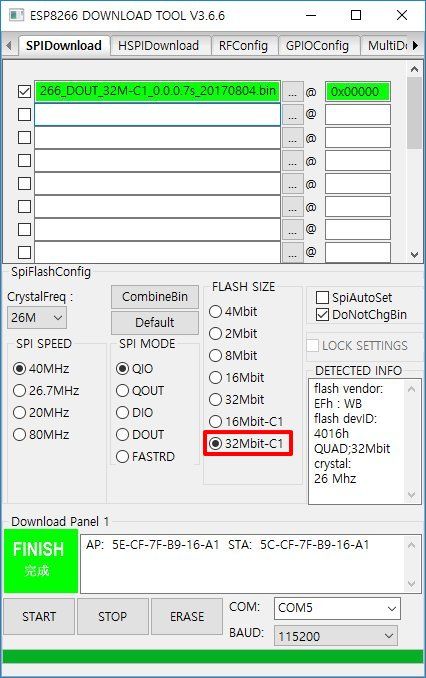The image size is (426, 678).
Task: Minimize the ESP8266 Download Tool window
Action: (x=311, y=16)
